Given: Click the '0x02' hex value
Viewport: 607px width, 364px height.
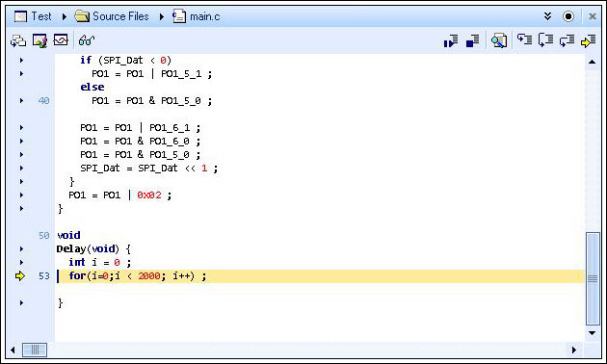Looking at the screenshot, I should pos(149,195).
